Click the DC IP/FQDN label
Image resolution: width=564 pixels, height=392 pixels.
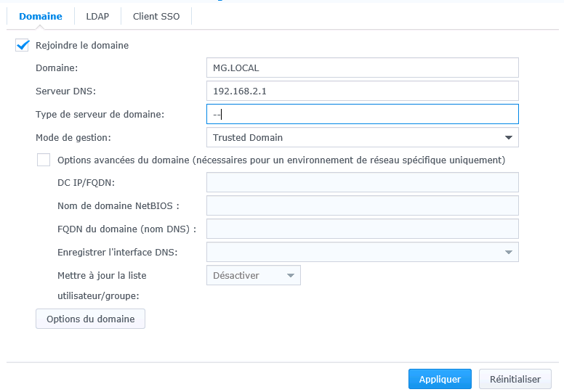click(x=86, y=182)
